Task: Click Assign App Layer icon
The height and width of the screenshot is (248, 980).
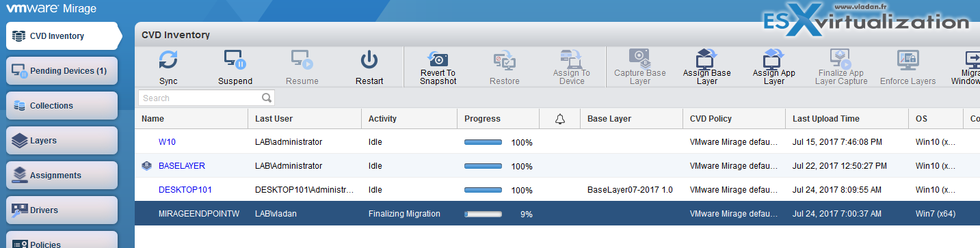Action: coord(773,59)
